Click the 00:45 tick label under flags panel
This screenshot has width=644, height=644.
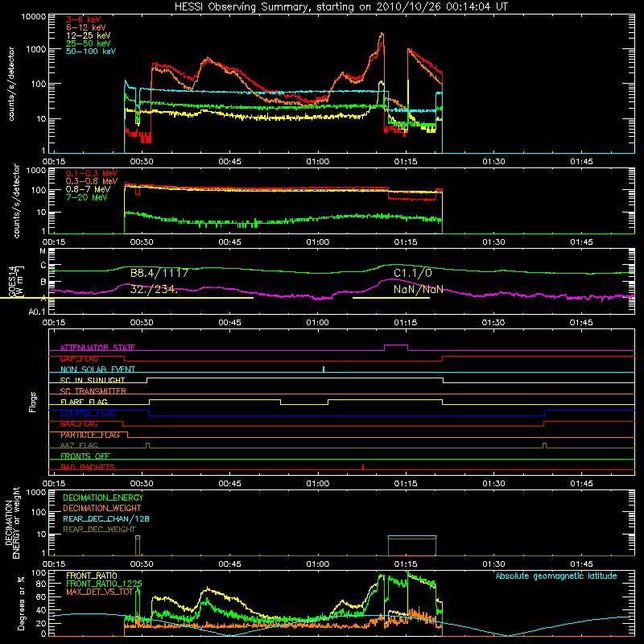tap(229, 484)
